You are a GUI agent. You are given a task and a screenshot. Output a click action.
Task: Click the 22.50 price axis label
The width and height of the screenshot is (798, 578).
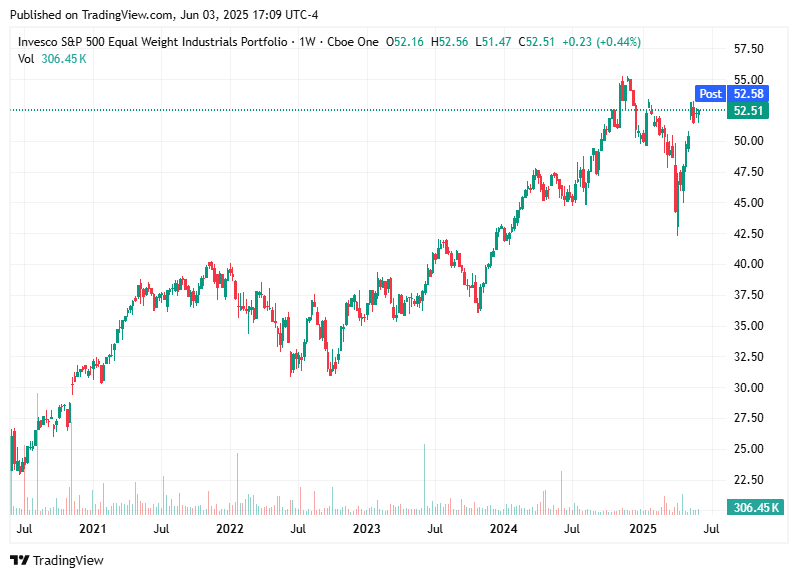pyautogui.click(x=748, y=479)
